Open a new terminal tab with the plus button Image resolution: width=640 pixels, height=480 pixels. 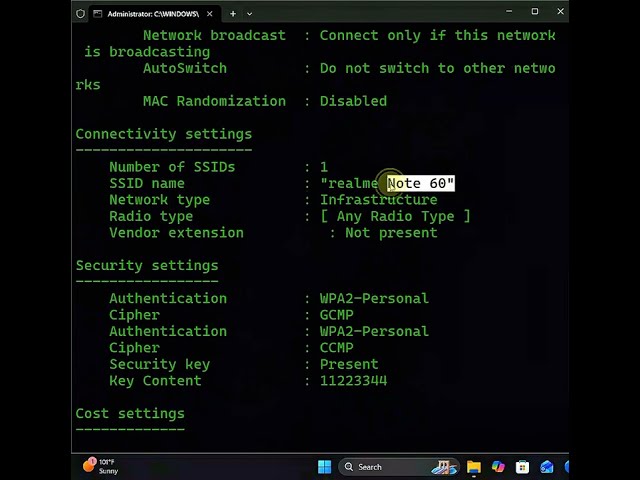tap(233, 14)
